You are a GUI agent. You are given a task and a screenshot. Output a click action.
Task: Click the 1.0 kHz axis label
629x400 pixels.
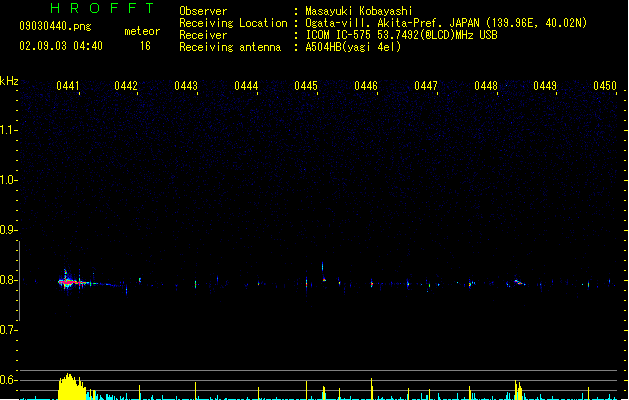(x=8, y=180)
